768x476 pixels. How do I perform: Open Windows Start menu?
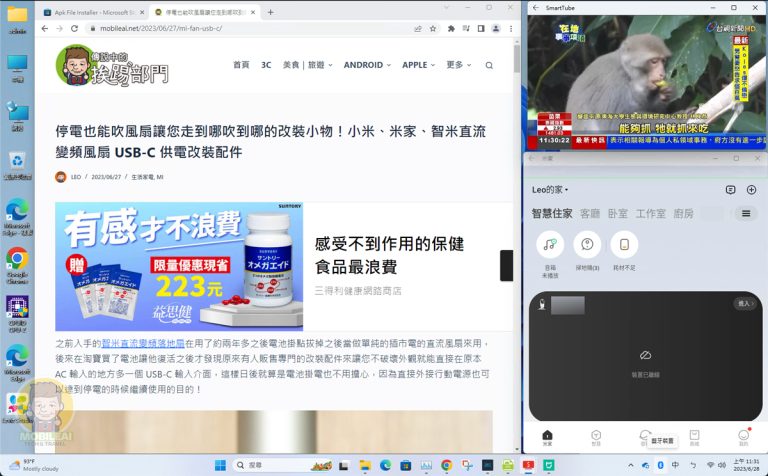click(x=220, y=465)
